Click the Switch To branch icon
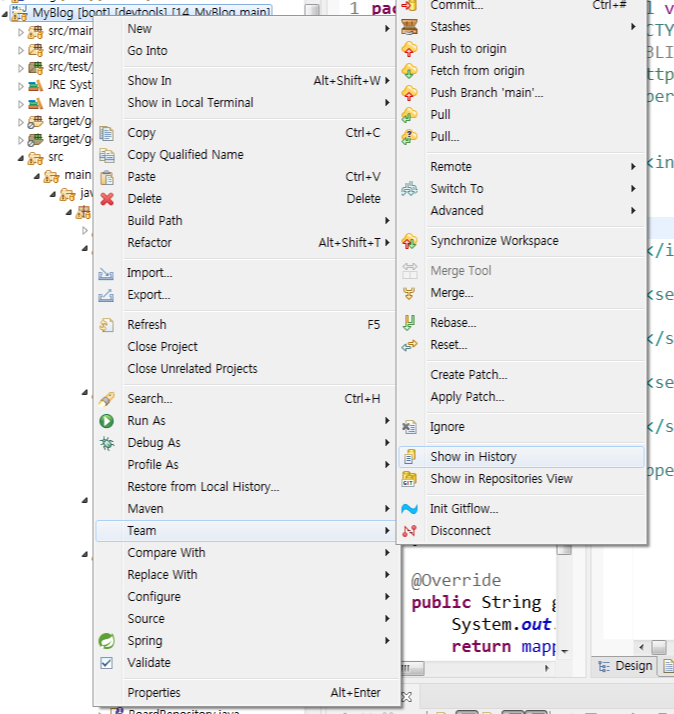The image size is (674, 714). point(409,189)
